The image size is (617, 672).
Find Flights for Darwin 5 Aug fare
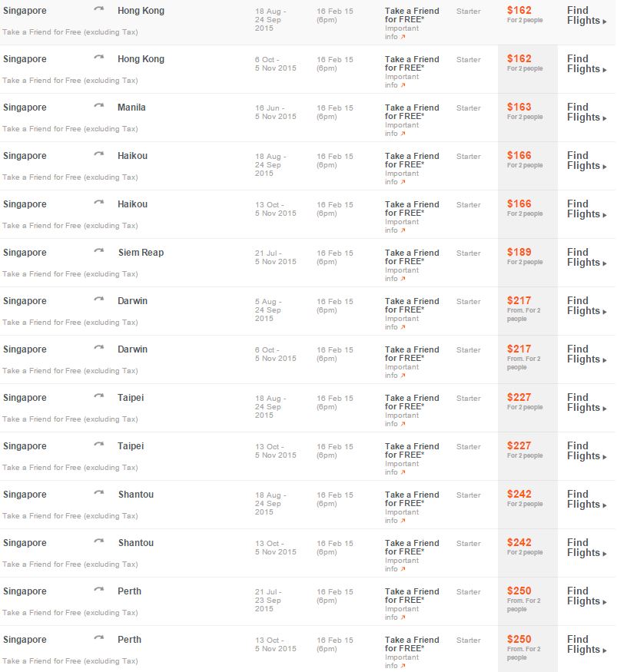pyautogui.click(x=586, y=306)
